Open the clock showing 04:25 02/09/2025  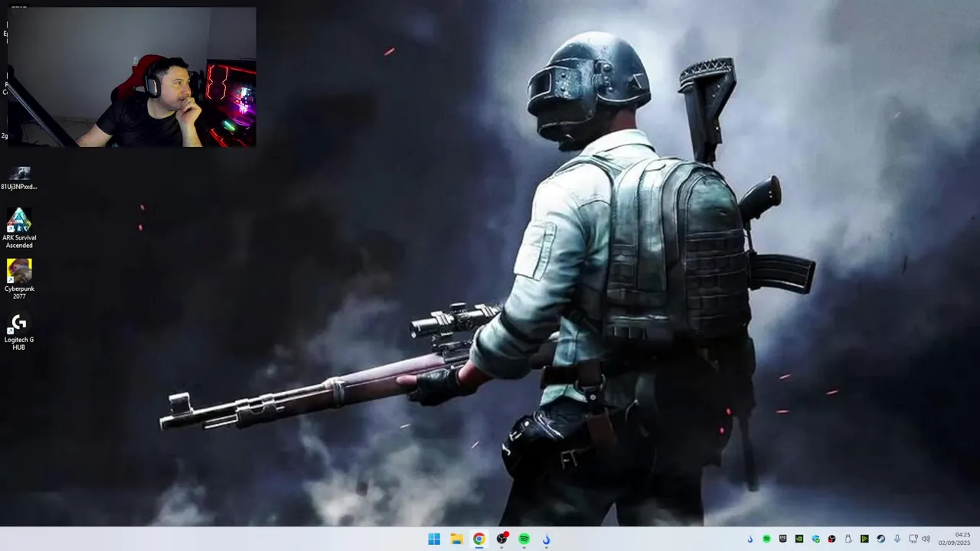[955, 539]
